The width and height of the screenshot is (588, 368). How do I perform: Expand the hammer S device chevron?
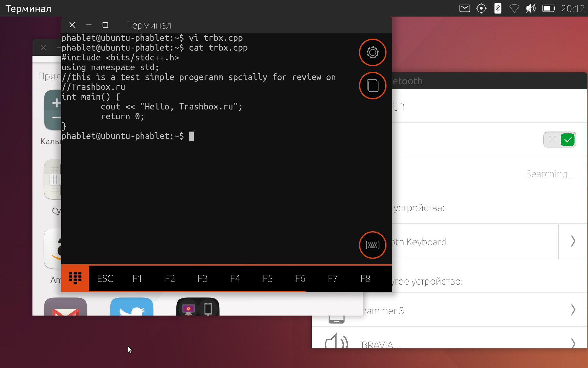[573, 310]
